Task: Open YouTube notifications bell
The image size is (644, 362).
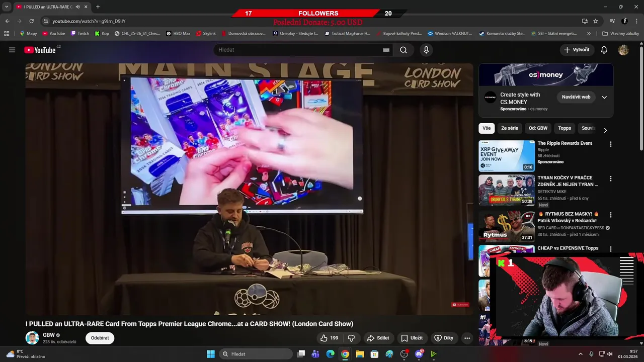Action: [x=604, y=50]
